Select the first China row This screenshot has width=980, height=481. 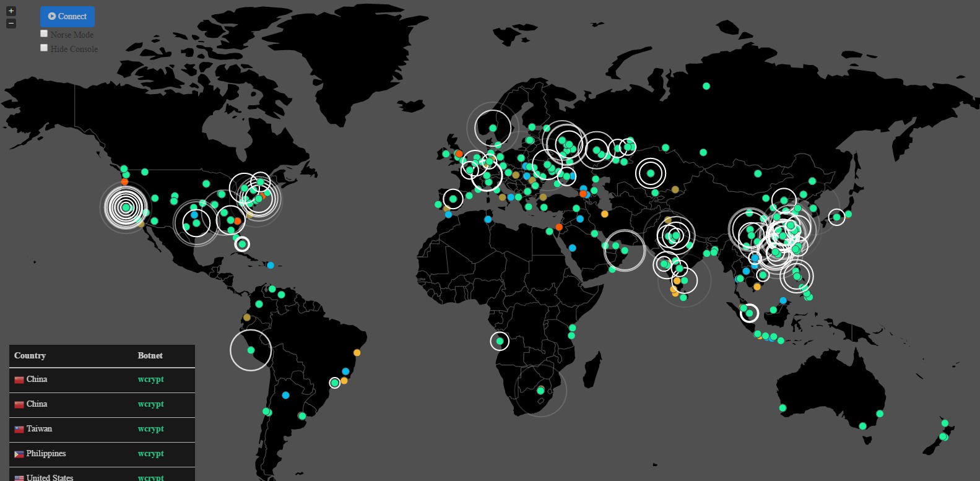102,380
